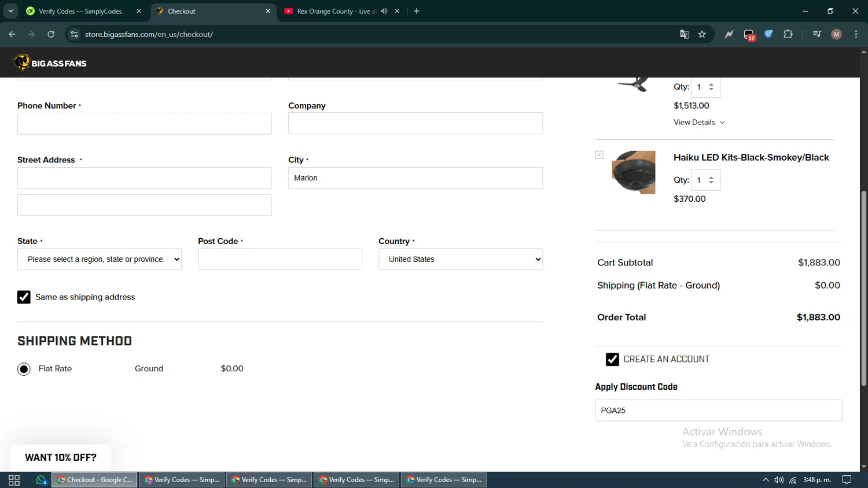Click the Shipping (Flat Rate - Ground) label
Viewport: 868px width, 488px height.
[x=659, y=286]
